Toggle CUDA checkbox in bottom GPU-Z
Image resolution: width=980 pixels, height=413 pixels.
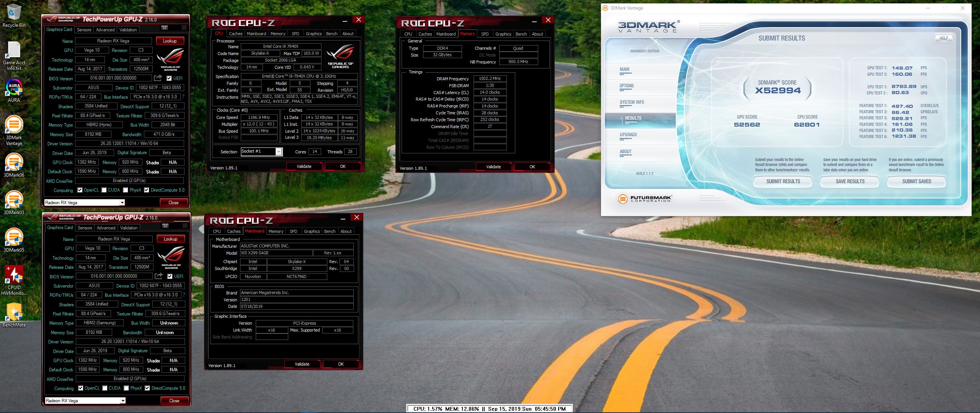(x=105, y=388)
